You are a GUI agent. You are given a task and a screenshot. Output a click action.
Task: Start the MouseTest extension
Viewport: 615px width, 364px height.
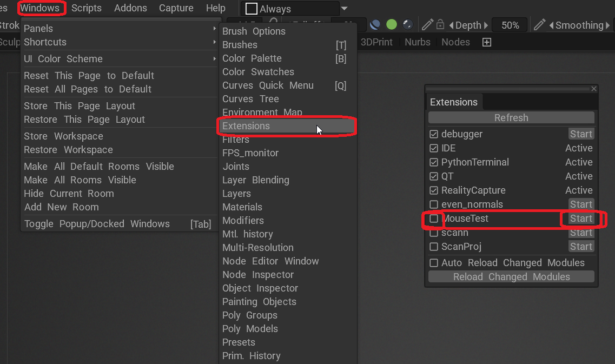581,219
